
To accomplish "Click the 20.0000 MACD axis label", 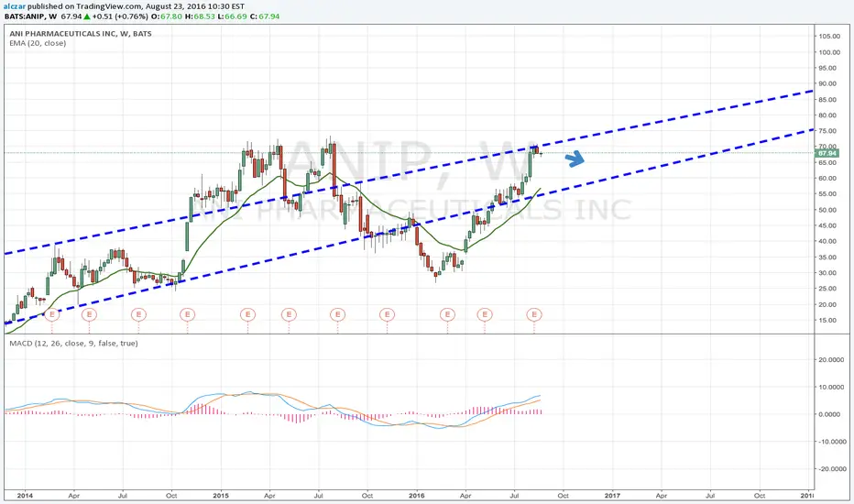I will click(x=832, y=359).
